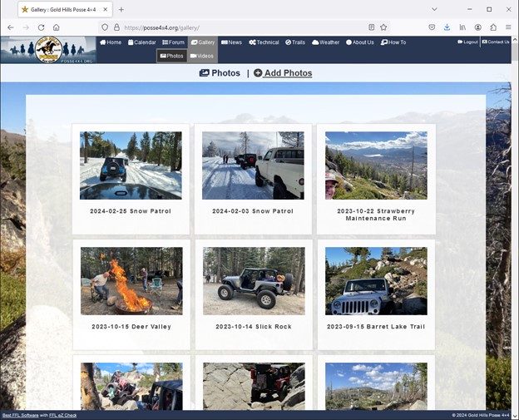Click '2023-09-15 Barret Lake Trail' caption
The image size is (519, 420).
point(376,327)
